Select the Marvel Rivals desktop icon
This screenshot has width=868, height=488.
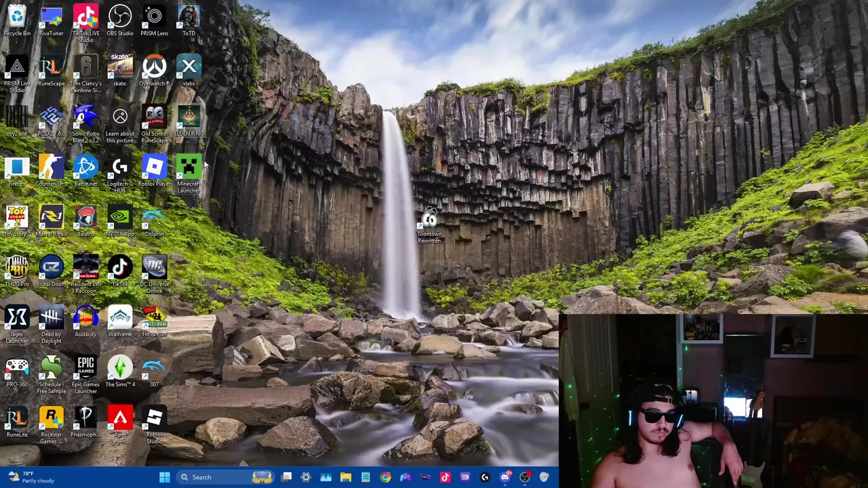point(52,221)
